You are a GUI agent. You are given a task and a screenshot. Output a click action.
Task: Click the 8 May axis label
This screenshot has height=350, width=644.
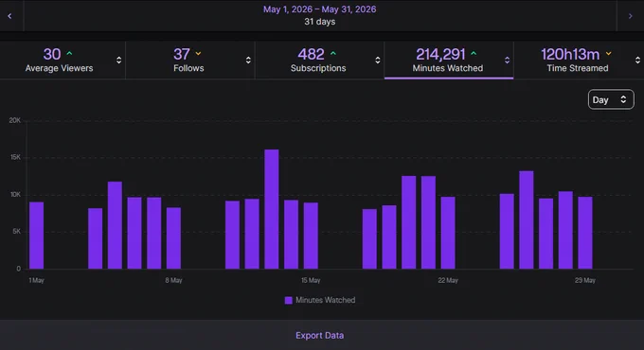click(x=173, y=280)
